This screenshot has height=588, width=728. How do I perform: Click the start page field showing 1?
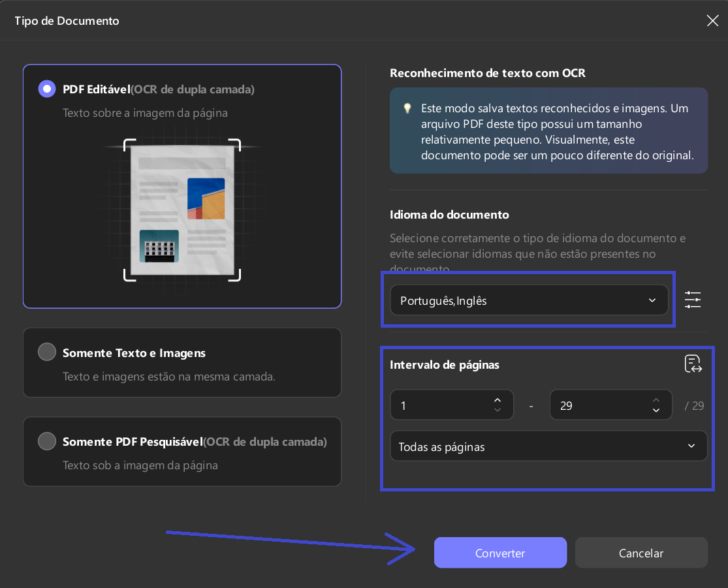pyautogui.click(x=452, y=405)
